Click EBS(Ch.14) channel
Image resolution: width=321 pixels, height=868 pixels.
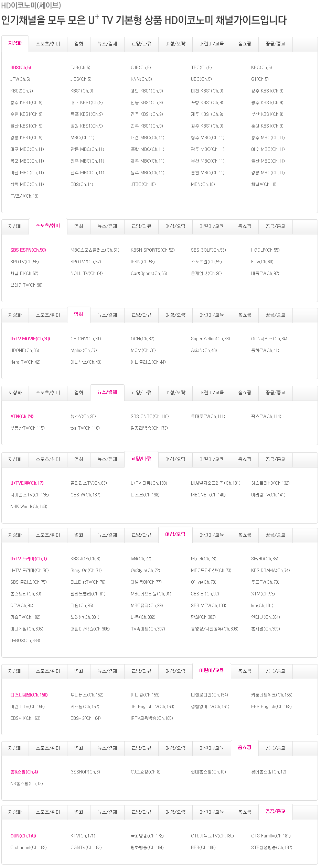(82, 185)
